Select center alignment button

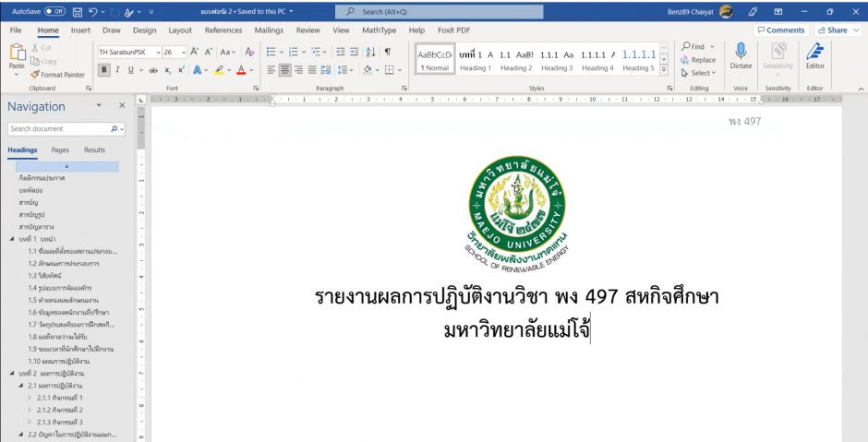coord(285,70)
